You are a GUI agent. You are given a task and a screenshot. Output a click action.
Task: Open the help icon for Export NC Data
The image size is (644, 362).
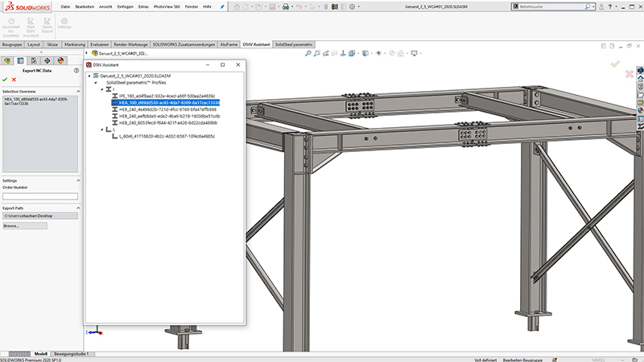(76, 71)
